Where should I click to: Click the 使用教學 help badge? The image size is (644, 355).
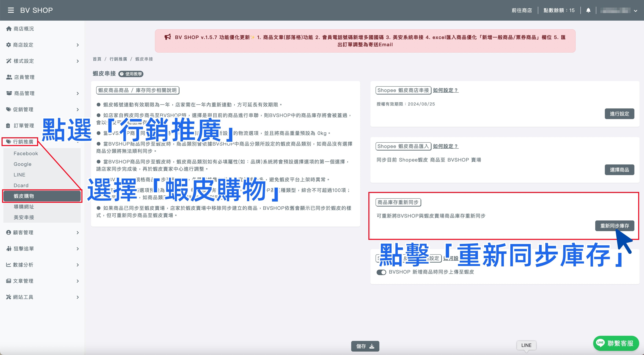click(131, 74)
